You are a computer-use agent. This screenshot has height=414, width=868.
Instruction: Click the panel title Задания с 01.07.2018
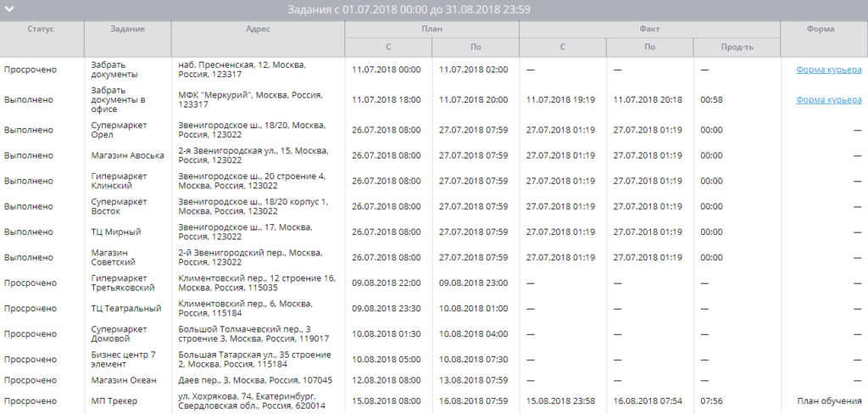(409, 9)
